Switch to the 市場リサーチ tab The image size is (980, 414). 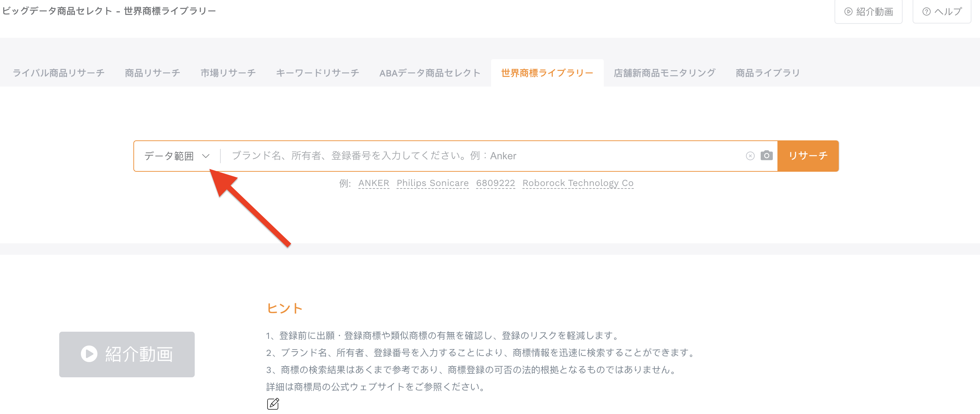[x=228, y=73]
